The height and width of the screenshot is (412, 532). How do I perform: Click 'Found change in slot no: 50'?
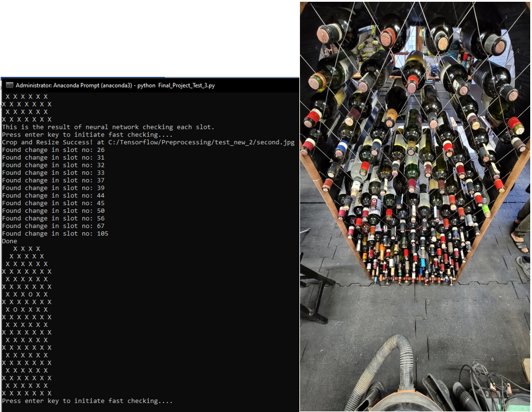pos(53,210)
